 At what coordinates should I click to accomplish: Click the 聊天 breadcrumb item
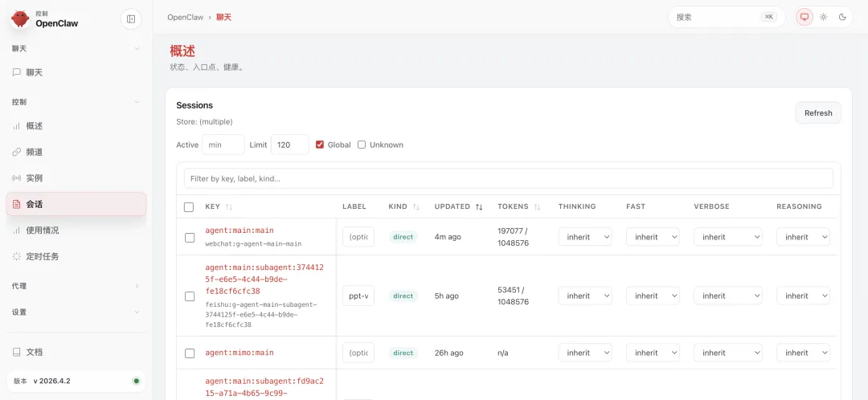pyautogui.click(x=223, y=17)
